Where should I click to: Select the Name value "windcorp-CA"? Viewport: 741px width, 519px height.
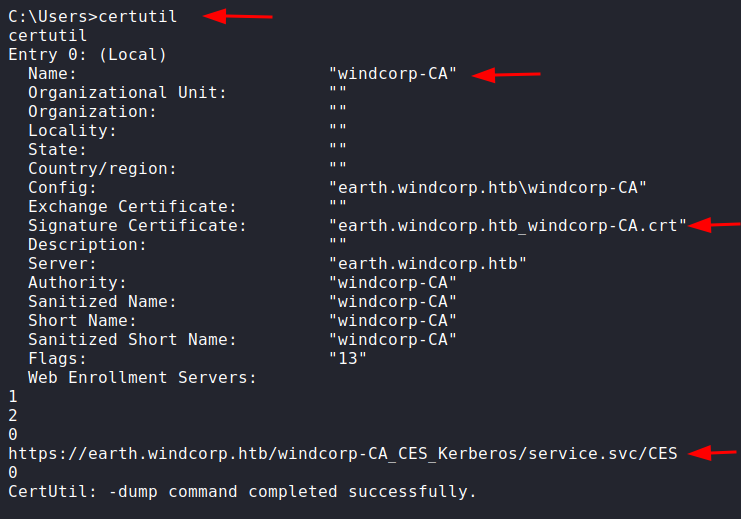pos(393,73)
